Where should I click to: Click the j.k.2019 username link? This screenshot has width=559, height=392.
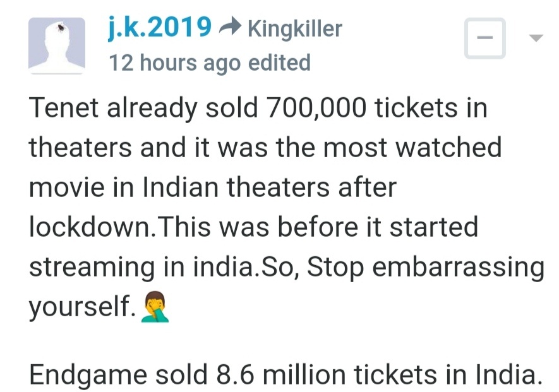(160, 27)
